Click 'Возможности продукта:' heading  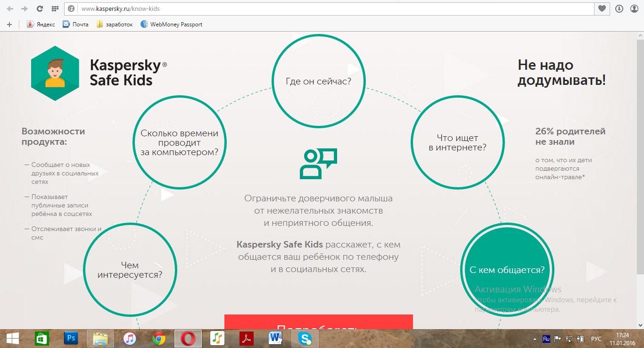pos(53,136)
